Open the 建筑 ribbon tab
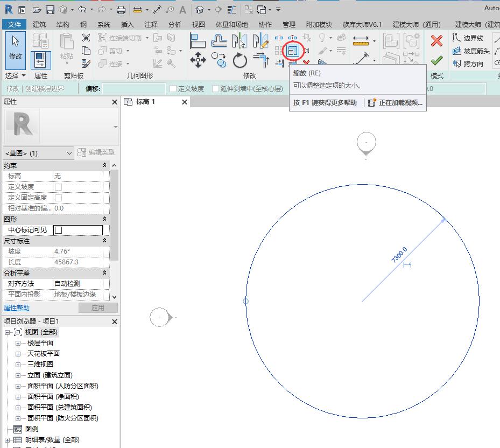500x448 pixels. pos(39,24)
